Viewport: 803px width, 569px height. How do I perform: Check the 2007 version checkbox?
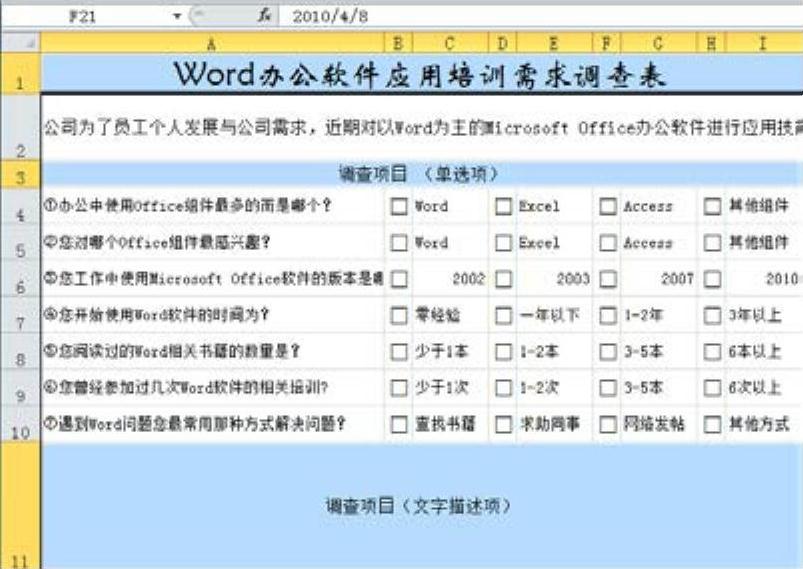click(608, 279)
